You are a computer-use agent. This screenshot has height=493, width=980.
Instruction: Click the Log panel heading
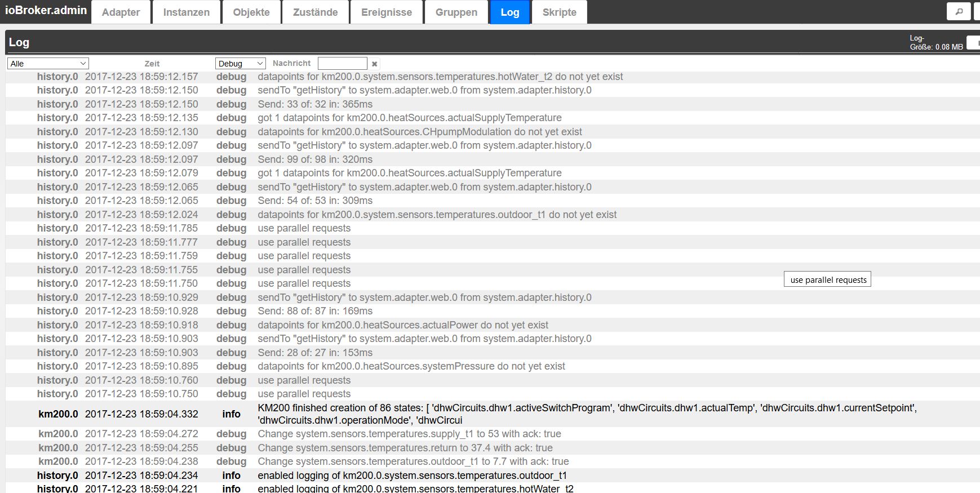point(19,42)
